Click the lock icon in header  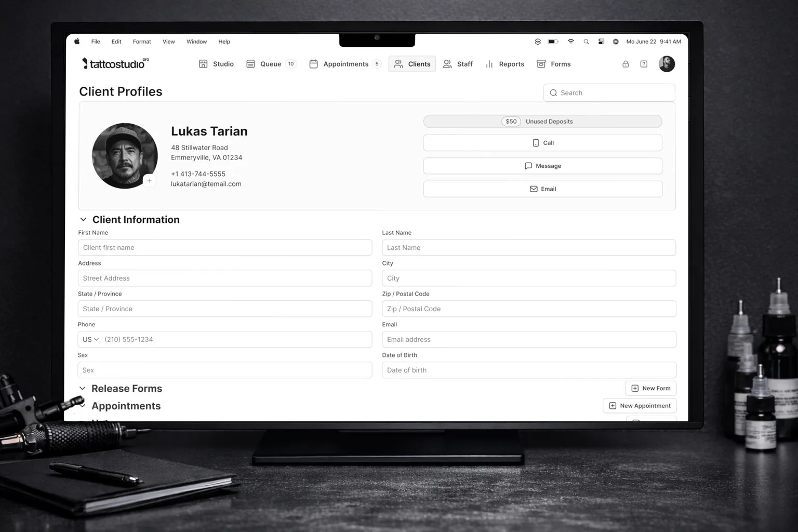[626, 64]
